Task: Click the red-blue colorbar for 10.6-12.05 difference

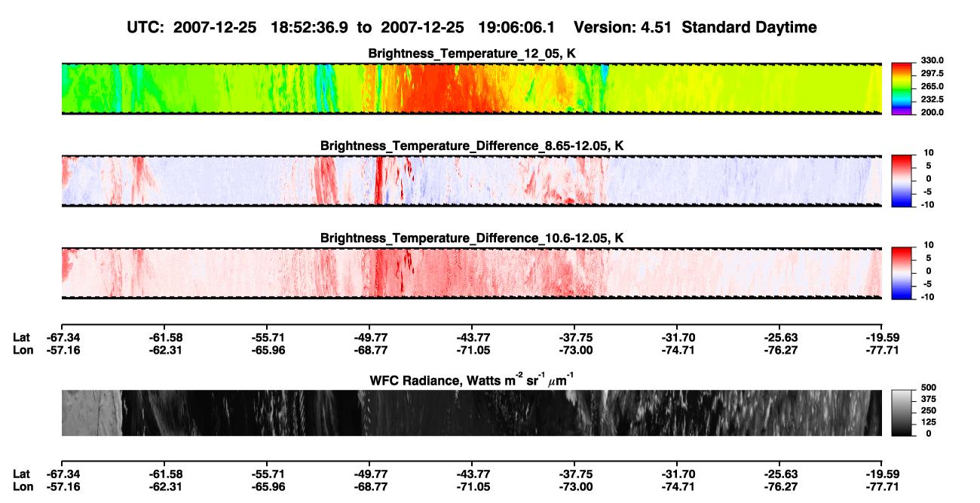Action: click(902, 273)
